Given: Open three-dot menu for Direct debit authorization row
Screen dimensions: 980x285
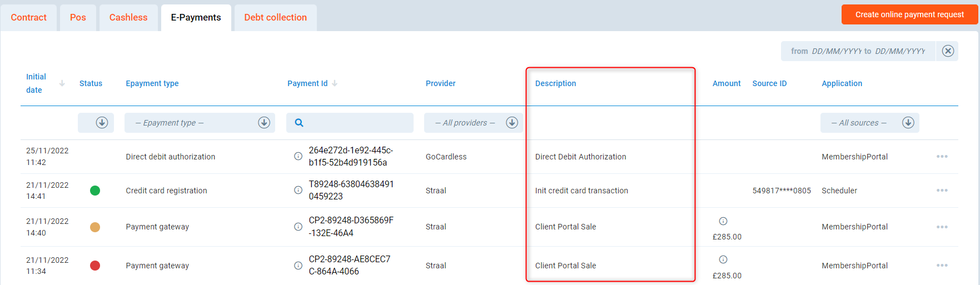Looking at the screenshot, I should 942,157.
